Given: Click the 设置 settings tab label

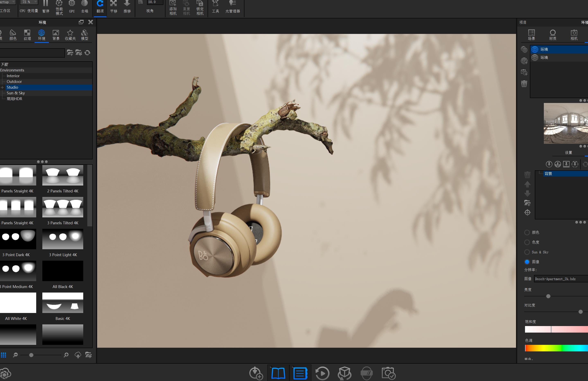Looking at the screenshot, I should tap(568, 153).
